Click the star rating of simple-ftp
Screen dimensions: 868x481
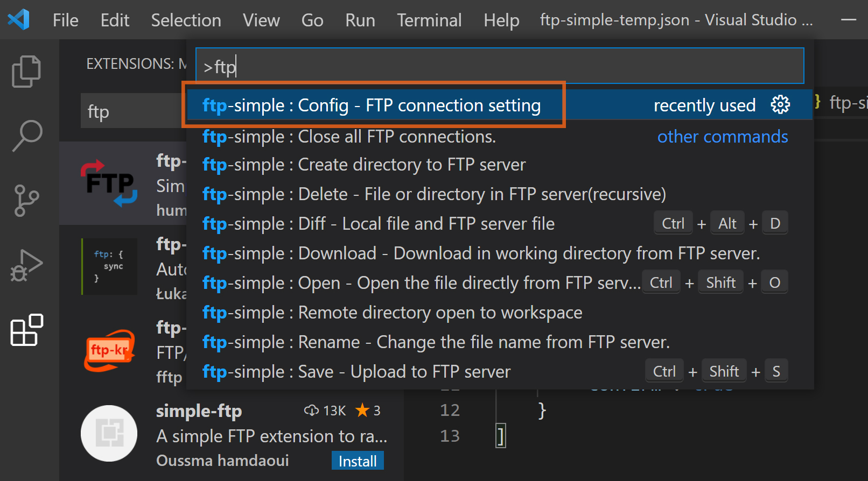368,411
